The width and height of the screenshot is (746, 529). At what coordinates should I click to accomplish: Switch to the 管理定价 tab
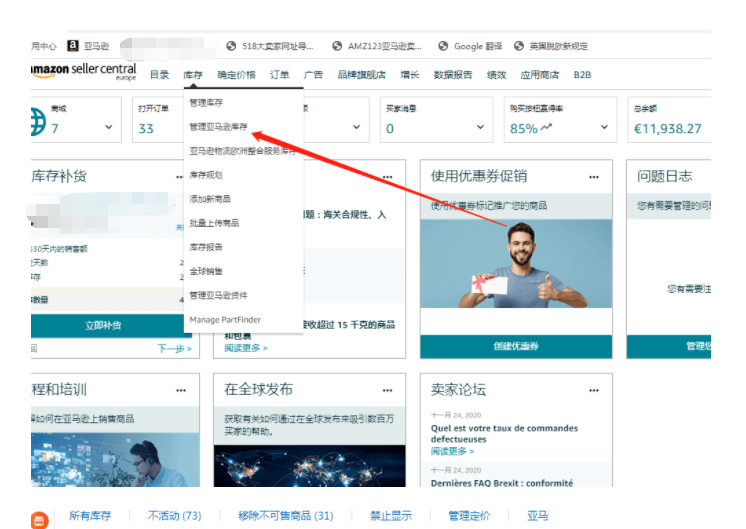pos(469,516)
